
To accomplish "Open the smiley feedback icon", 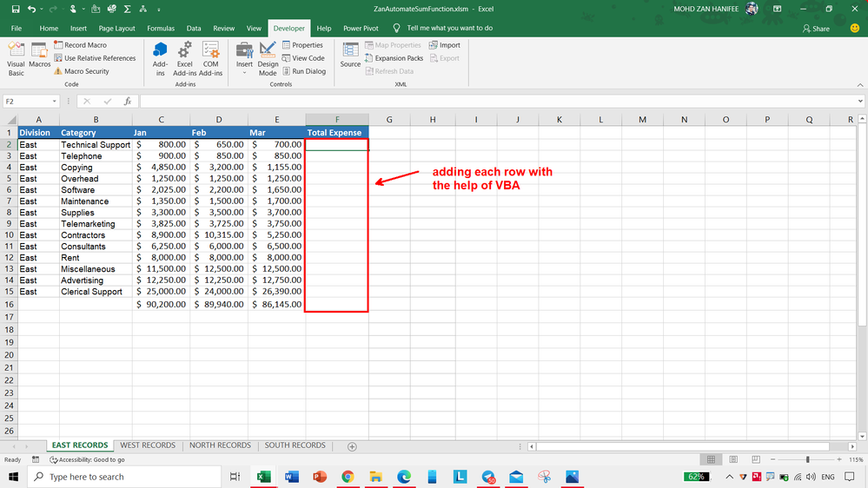I will (x=855, y=28).
